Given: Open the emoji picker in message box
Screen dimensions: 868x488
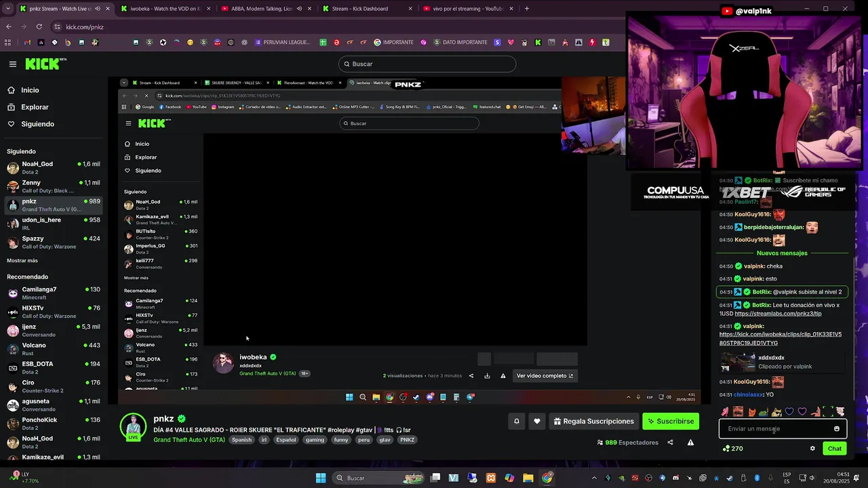Looking at the screenshot, I should [837, 428].
